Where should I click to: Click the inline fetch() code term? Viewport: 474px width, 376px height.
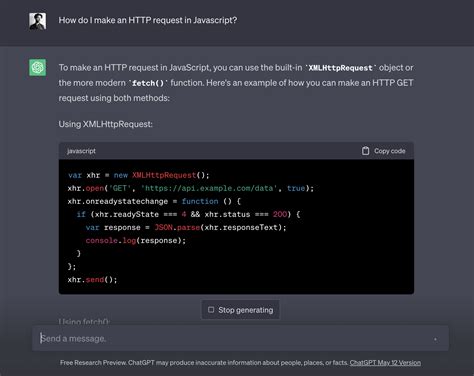coord(148,83)
